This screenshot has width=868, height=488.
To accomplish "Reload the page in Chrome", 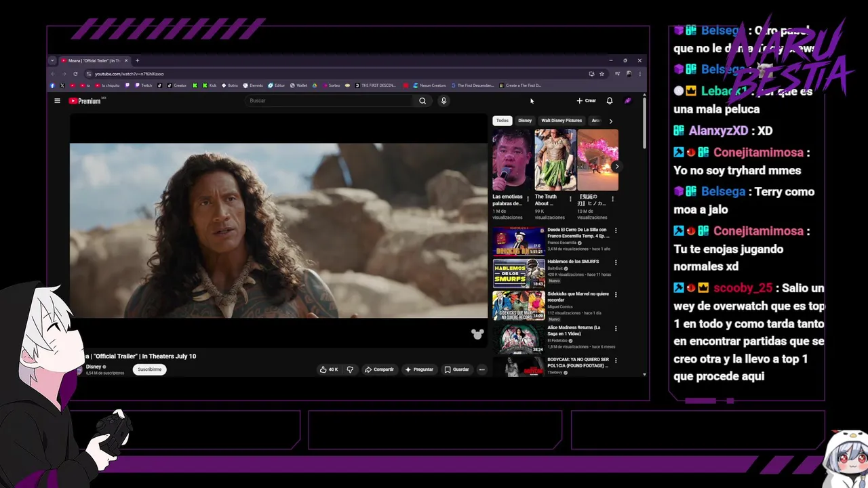I will [x=75, y=74].
